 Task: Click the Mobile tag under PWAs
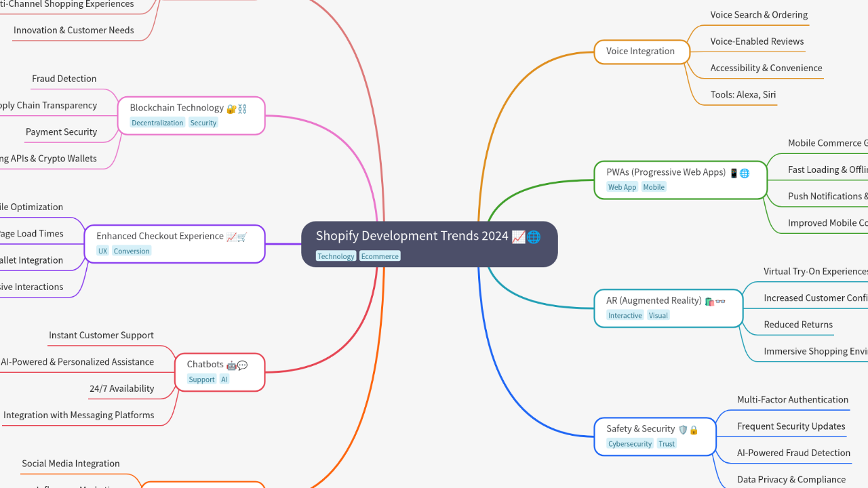(654, 187)
